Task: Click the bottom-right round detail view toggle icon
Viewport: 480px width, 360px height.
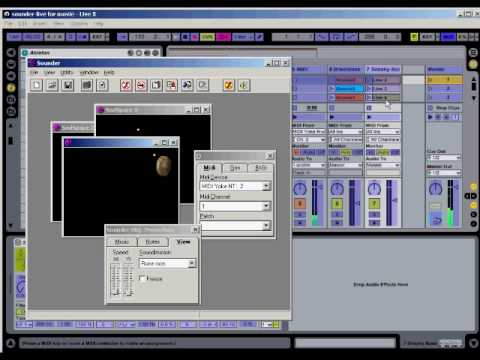Action: click(x=473, y=343)
